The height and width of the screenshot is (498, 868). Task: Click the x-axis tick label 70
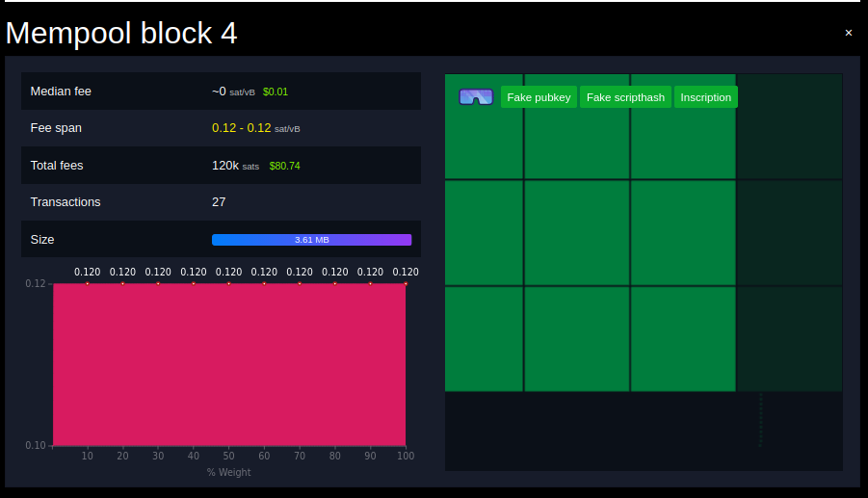click(300, 456)
